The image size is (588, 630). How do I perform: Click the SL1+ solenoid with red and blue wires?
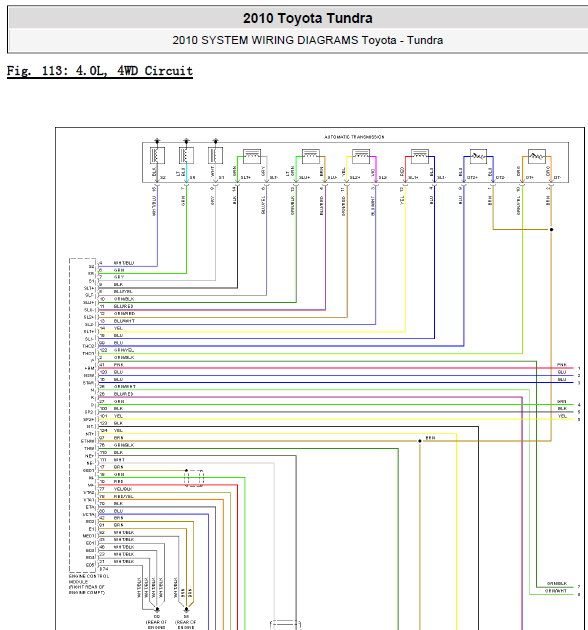tap(420, 156)
